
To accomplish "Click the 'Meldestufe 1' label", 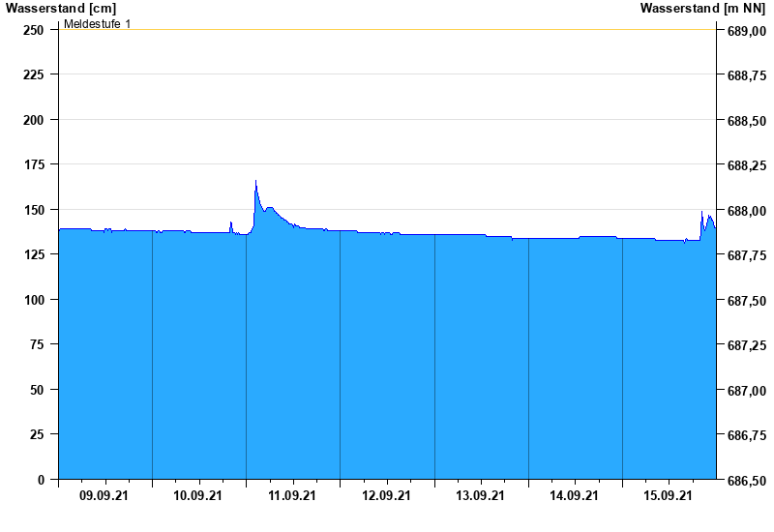I will (98, 23).
